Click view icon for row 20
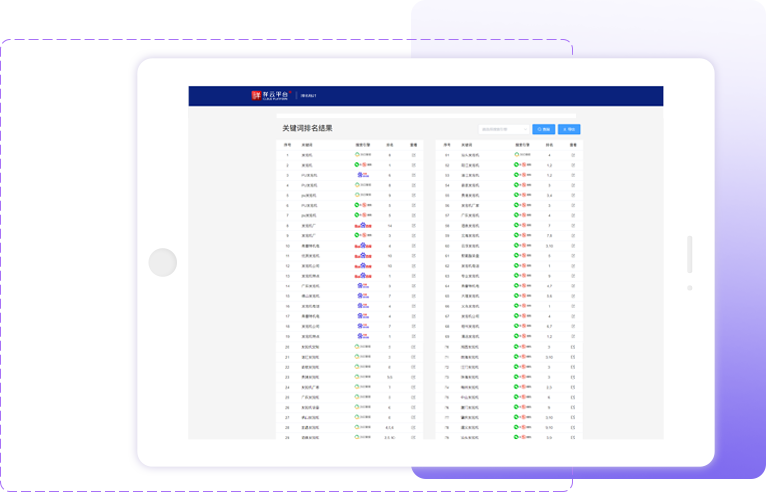 [x=413, y=347]
